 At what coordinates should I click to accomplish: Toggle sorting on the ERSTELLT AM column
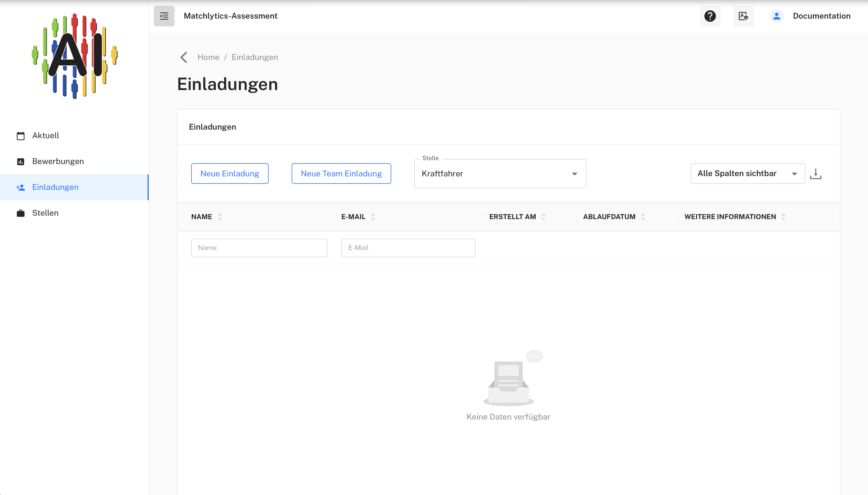click(543, 217)
